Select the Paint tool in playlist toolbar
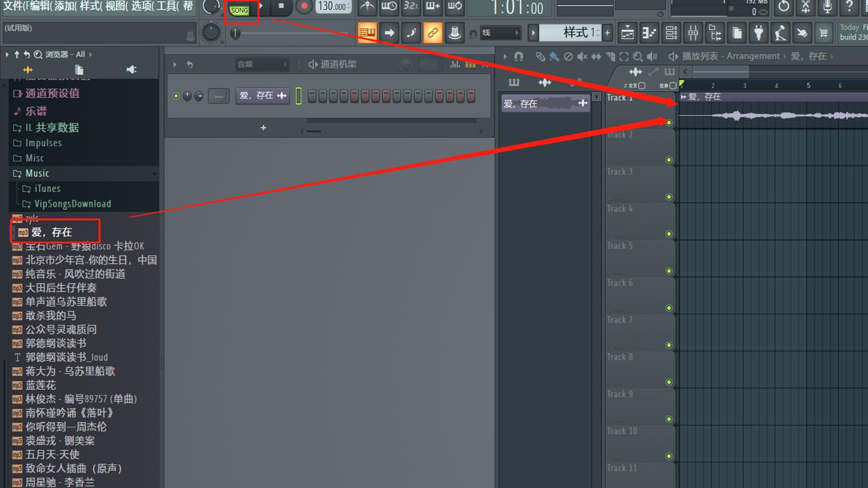The width and height of the screenshot is (868, 488). tap(554, 56)
